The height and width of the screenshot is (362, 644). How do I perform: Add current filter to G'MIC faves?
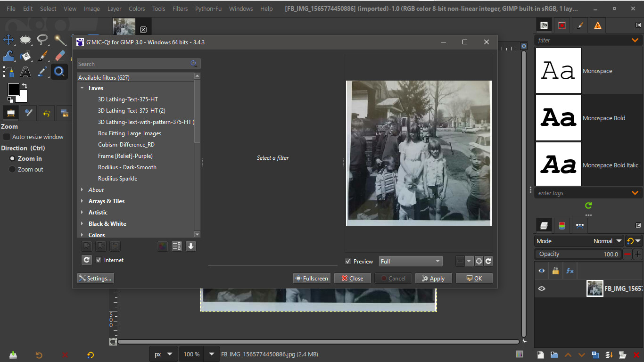click(x=86, y=246)
